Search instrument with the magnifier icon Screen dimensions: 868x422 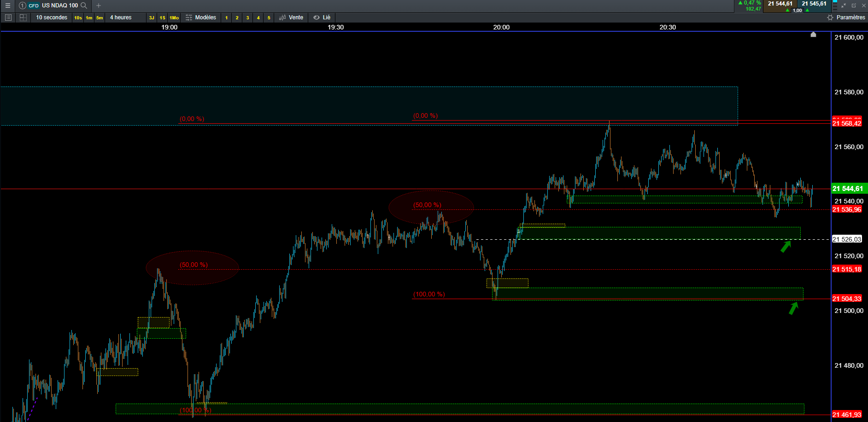[x=84, y=6]
